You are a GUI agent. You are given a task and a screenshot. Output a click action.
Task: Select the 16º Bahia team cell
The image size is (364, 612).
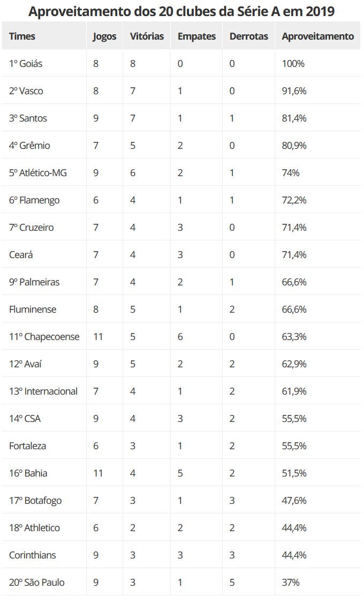coord(28,473)
